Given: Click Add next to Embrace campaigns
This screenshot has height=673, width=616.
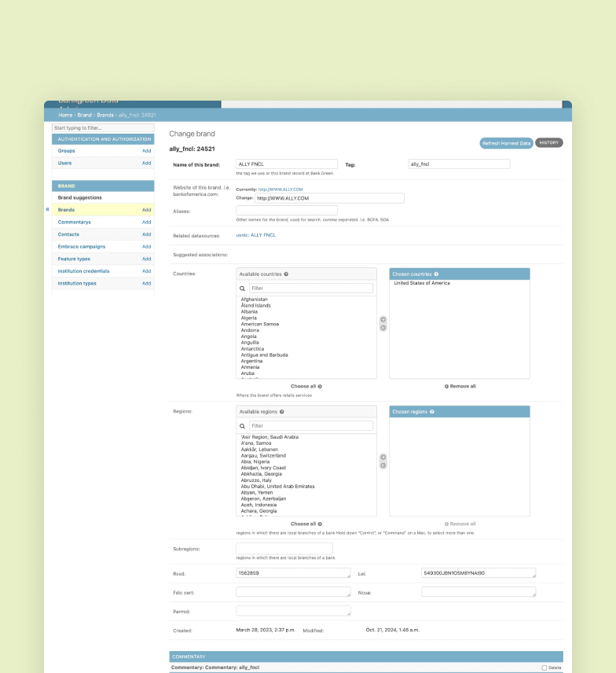Looking at the screenshot, I should click(x=147, y=247).
